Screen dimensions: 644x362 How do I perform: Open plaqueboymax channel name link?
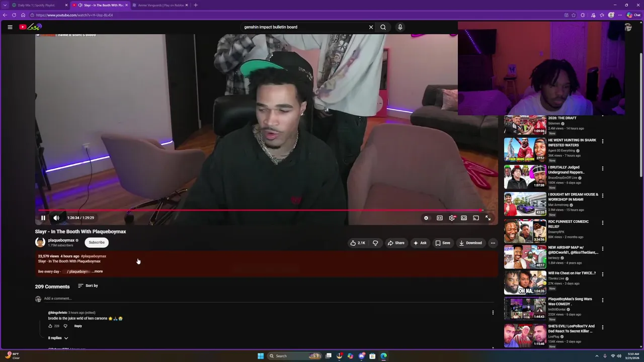point(61,240)
